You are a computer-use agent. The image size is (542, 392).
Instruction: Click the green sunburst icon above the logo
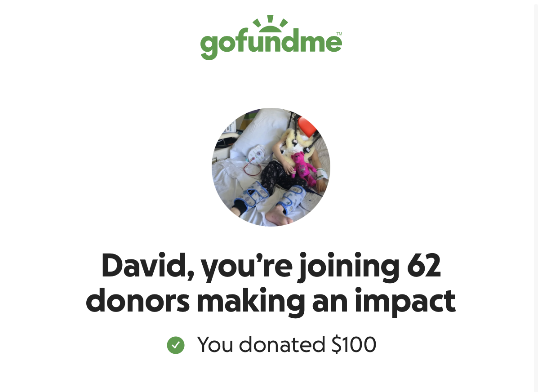point(270,23)
